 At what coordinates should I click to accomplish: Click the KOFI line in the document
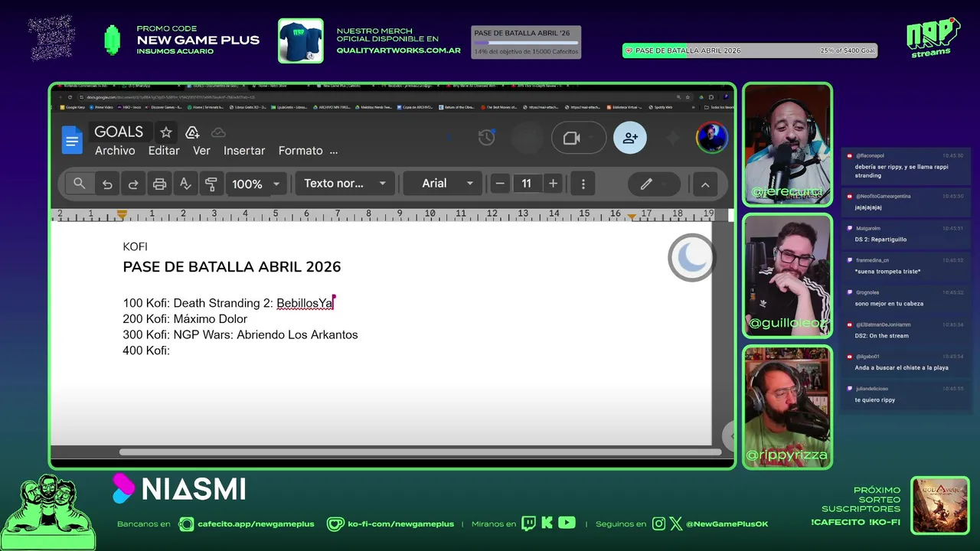[x=135, y=246]
